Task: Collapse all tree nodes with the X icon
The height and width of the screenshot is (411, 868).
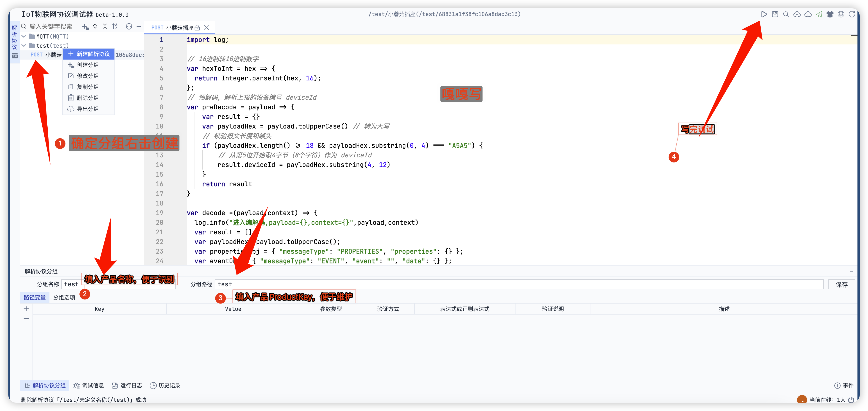Action: coord(105,26)
